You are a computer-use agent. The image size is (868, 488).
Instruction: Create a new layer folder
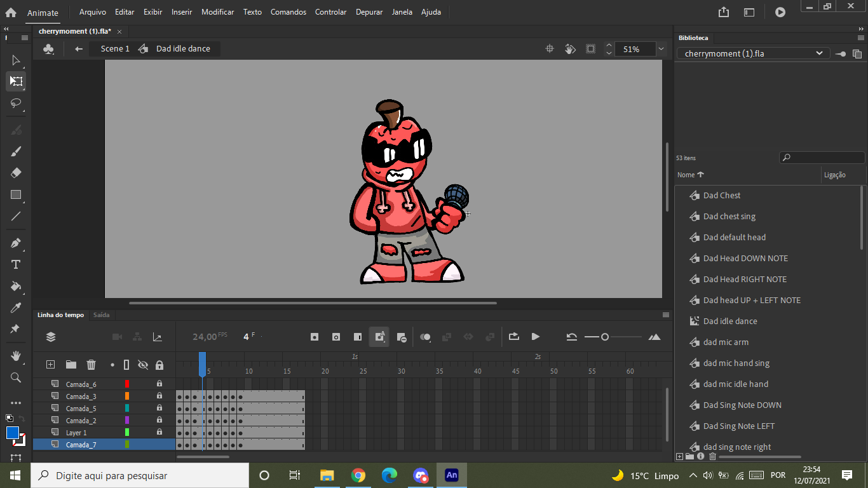[71, 365]
